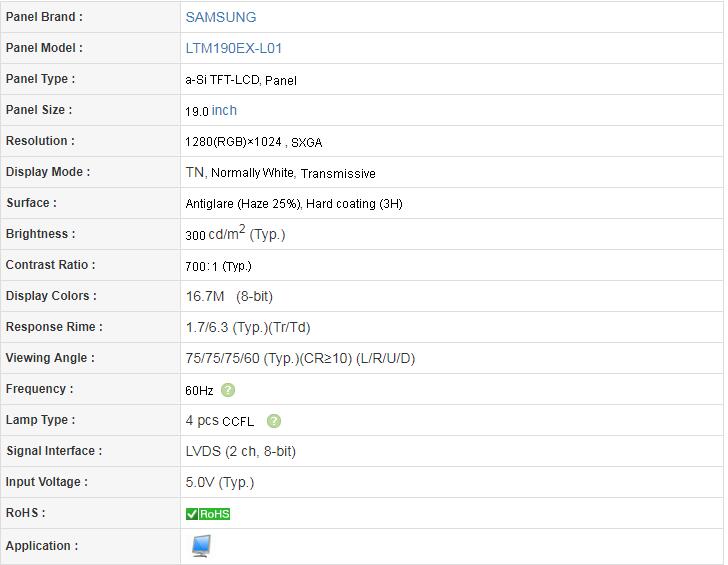The width and height of the screenshot is (728, 565).
Task: Click the monitor application icon
Action: click(x=201, y=546)
